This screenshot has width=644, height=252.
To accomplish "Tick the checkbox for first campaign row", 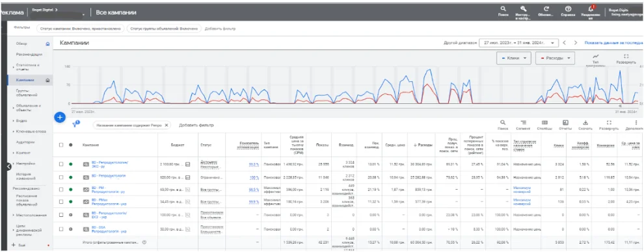I will tap(61, 164).
